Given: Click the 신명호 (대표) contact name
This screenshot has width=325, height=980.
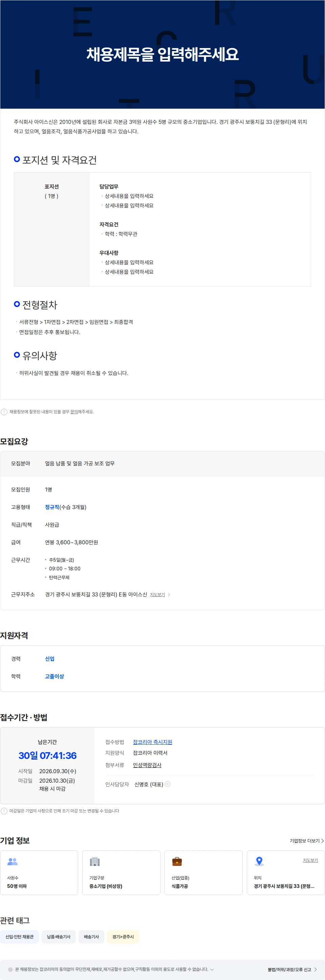Looking at the screenshot, I should pyautogui.click(x=149, y=784).
